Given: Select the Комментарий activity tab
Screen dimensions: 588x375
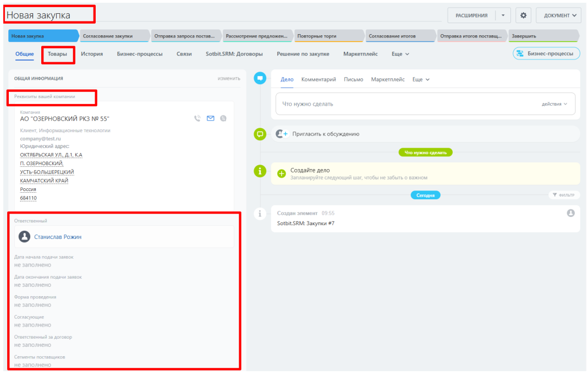Looking at the screenshot, I should tap(318, 80).
